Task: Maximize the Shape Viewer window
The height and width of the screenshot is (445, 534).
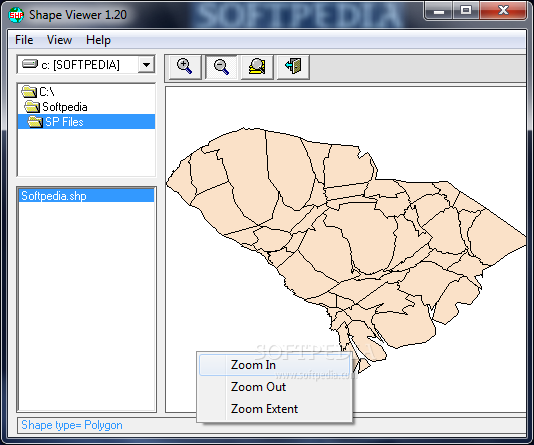Action: [466, 11]
